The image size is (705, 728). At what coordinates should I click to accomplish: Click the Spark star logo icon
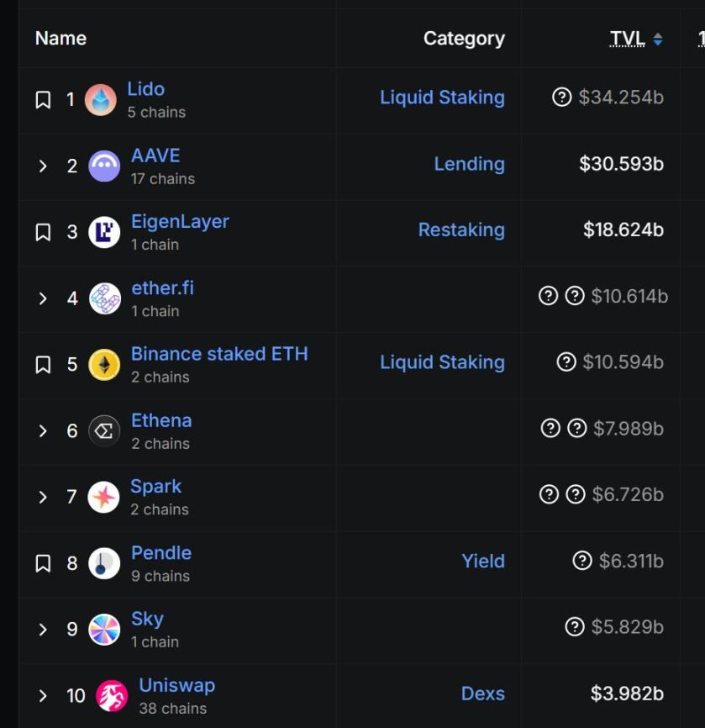tap(104, 497)
